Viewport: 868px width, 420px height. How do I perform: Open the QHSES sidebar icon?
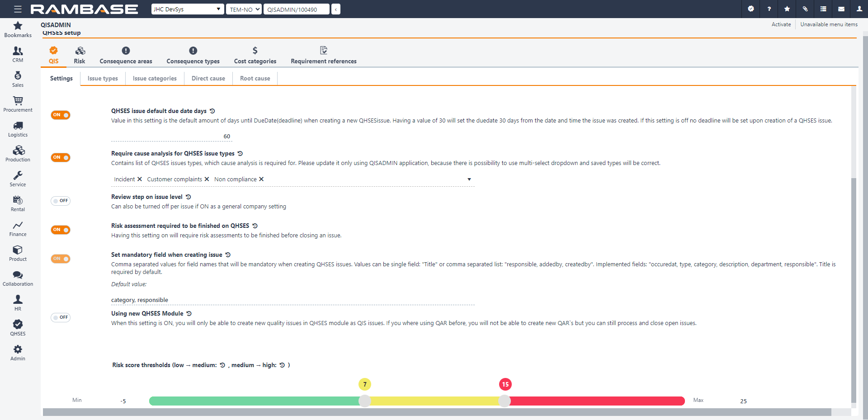tap(18, 328)
